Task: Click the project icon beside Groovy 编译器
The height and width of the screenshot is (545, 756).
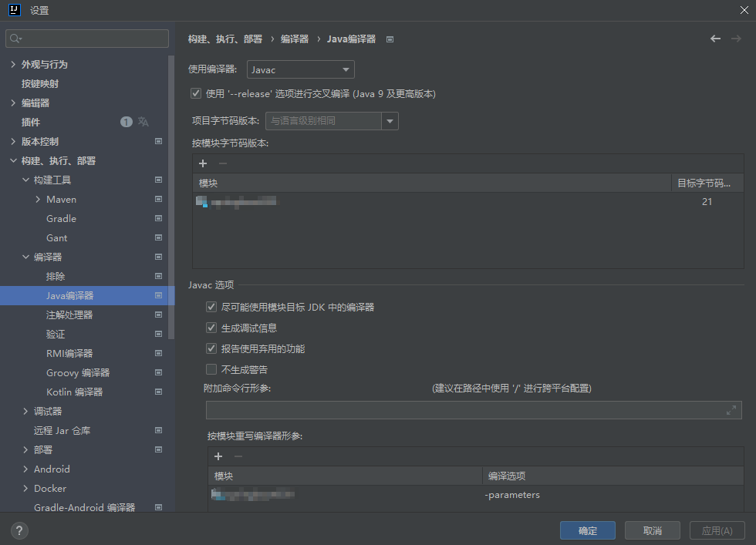Action: (158, 372)
